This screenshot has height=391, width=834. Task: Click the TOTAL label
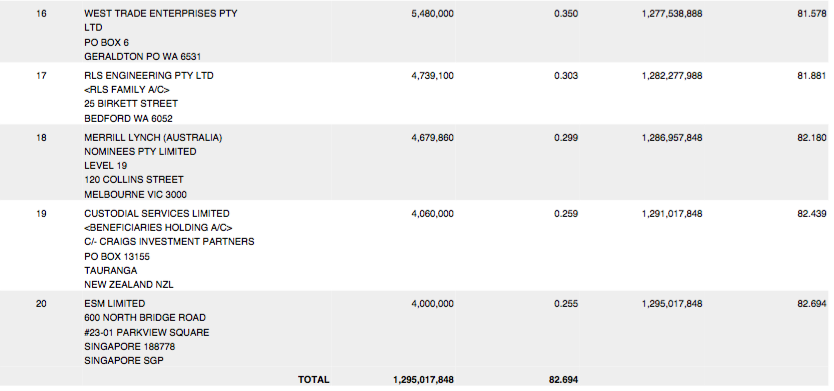[x=314, y=380]
